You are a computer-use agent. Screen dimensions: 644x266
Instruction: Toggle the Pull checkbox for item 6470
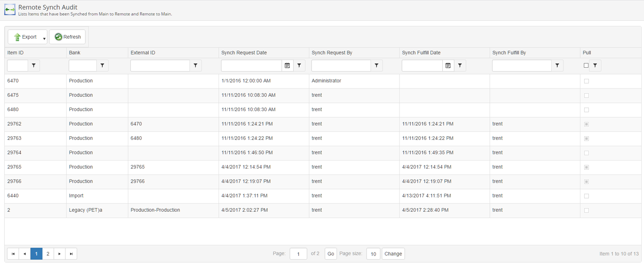pyautogui.click(x=586, y=81)
